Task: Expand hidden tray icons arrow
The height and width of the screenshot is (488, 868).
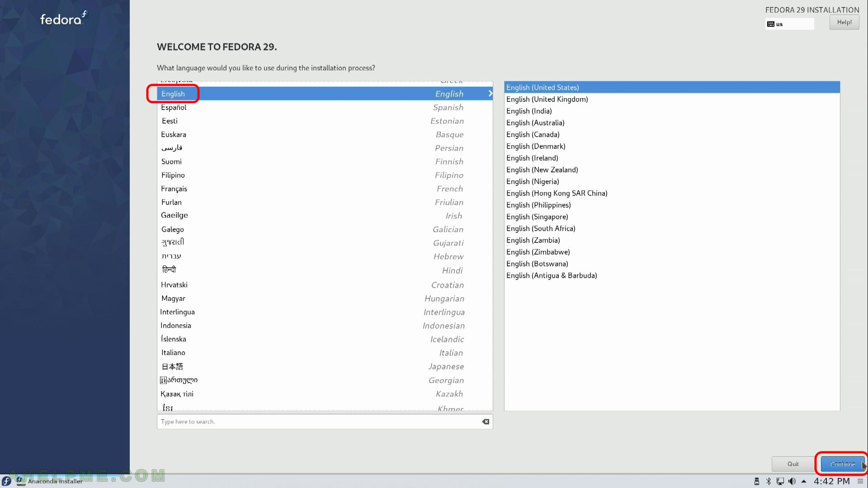Action: [x=804, y=482]
